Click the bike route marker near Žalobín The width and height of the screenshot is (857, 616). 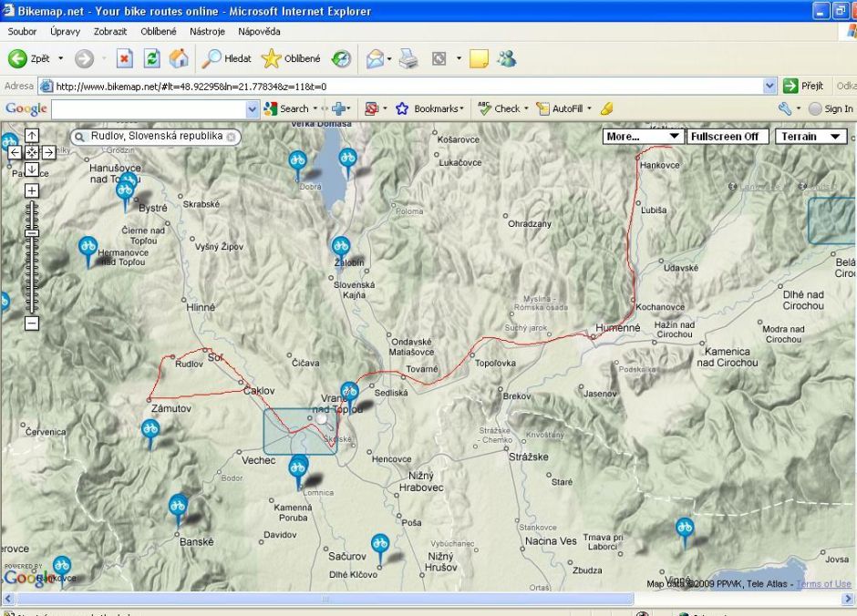340,246
